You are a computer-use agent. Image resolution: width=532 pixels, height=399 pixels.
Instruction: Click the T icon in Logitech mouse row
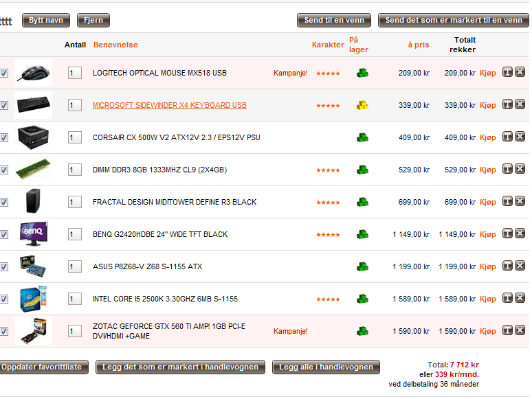(507, 72)
